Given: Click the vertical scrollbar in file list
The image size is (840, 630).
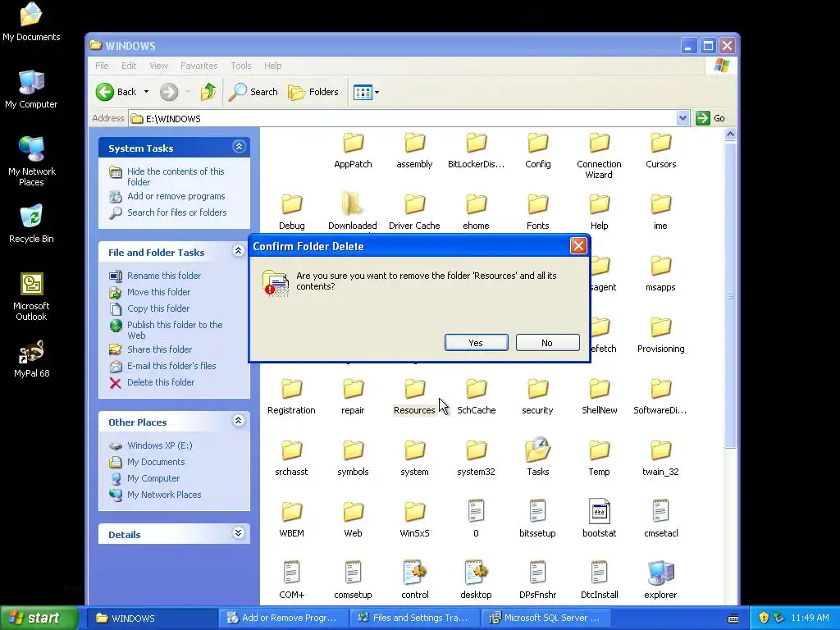Looking at the screenshot, I should coord(730,294).
